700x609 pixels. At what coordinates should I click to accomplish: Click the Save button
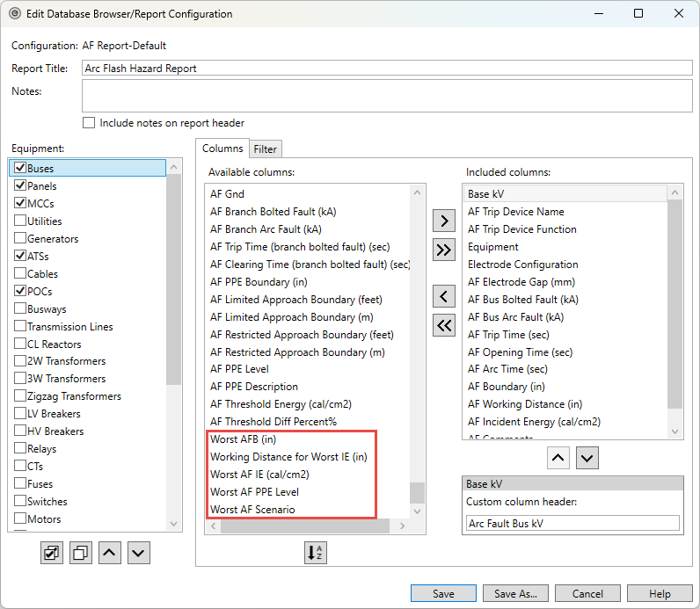click(443, 594)
